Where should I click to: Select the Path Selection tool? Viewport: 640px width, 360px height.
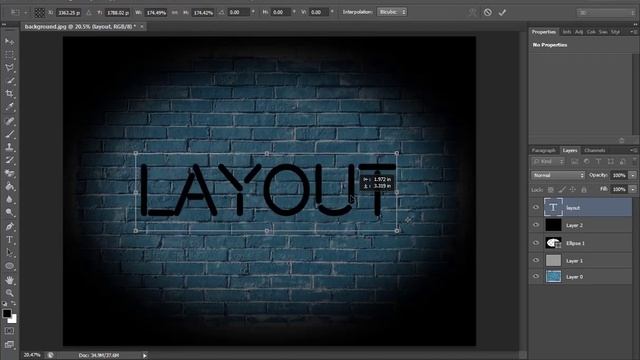tap(9, 253)
